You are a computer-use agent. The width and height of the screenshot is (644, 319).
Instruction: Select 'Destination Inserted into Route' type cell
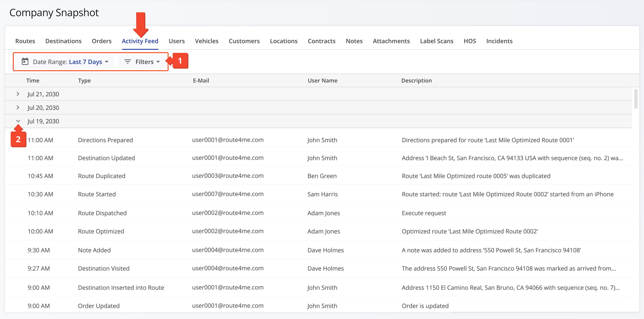click(x=121, y=288)
